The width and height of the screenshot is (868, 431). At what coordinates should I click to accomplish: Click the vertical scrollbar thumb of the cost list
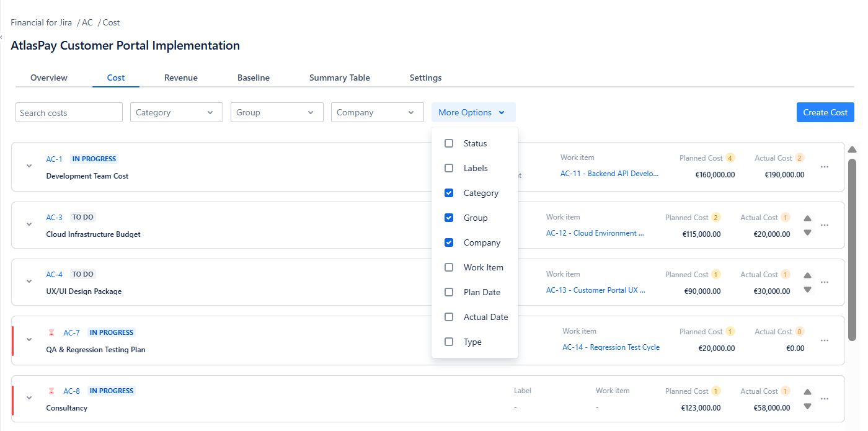tap(852, 249)
